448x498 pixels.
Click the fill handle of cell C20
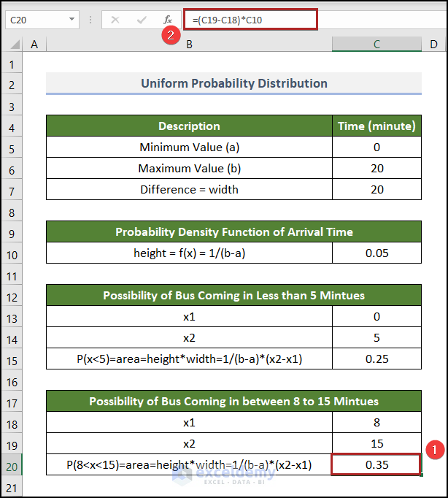(x=421, y=475)
